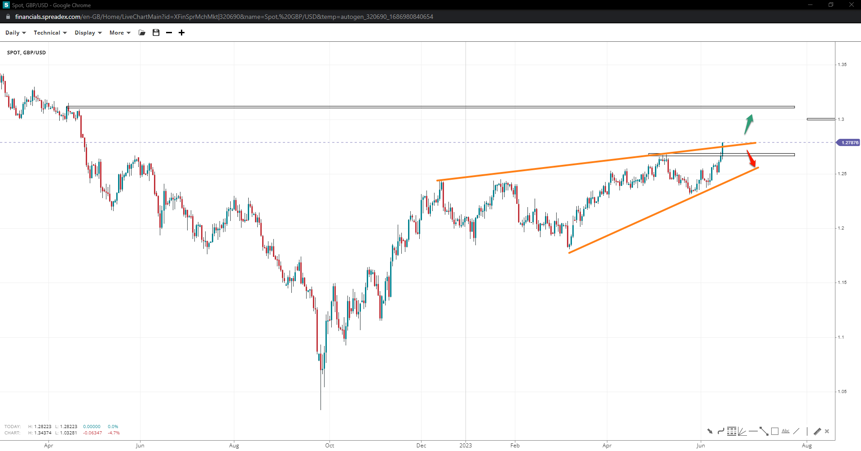Click the browser address bar URL
861x451 pixels.
tap(224, 17)
